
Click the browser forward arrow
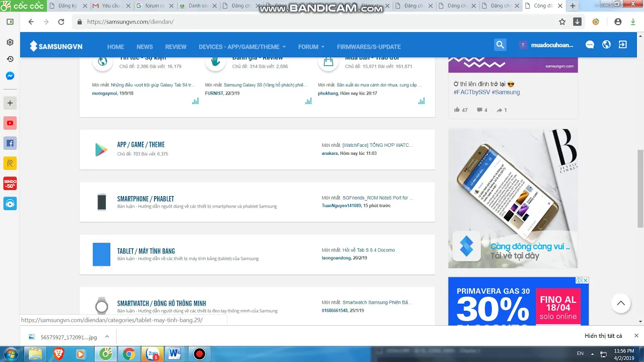coord(46,22)
